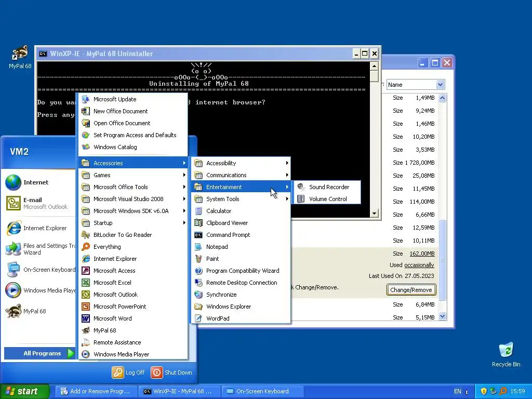Open Set Program Access and Defaults
This screenshot has width=532, height=399.
tap(134, 135)
